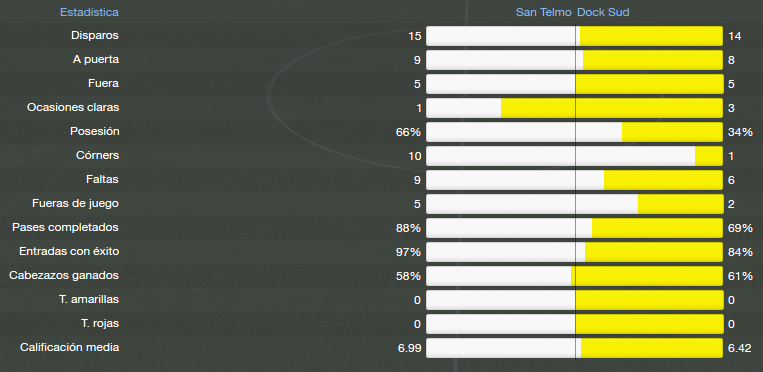Screen dimensions: 763x372
Task: Open the Dock Sud team link
Action: tap(603, 12)
